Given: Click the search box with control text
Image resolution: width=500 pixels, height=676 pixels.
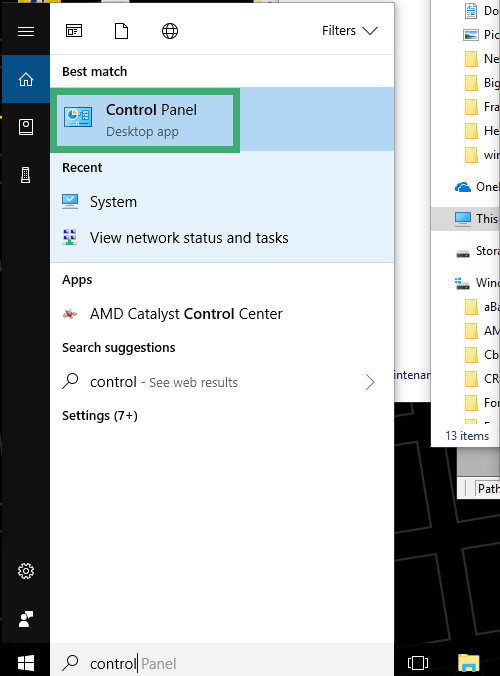Looking at the screenshot, I should click(222, 663).
